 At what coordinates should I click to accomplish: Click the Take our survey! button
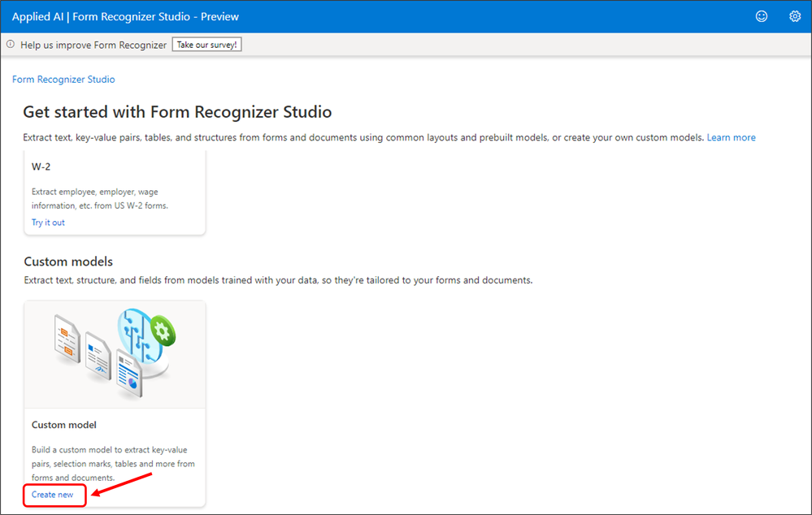pyautogui.click(x=206, y=45)
